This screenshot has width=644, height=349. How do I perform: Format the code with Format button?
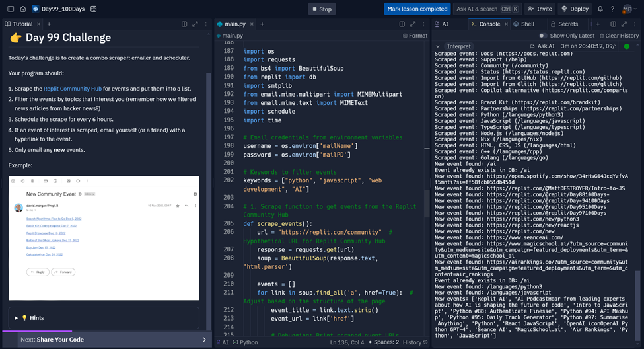click(415, 36)
